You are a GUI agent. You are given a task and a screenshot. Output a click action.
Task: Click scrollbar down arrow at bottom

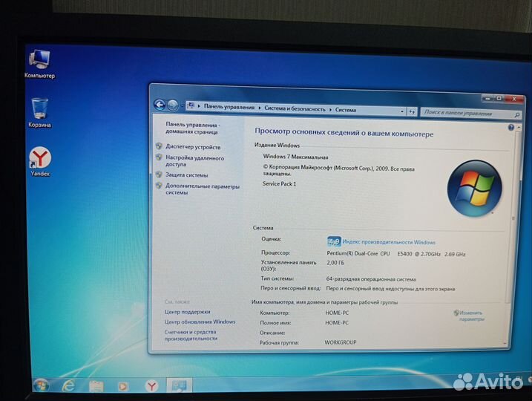coord(505,344)
